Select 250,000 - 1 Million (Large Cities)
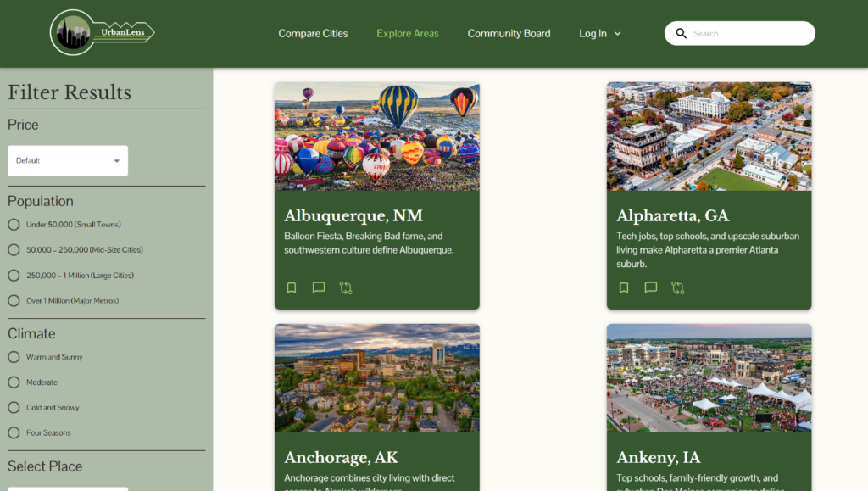868x491 pixels. (14, 276)
